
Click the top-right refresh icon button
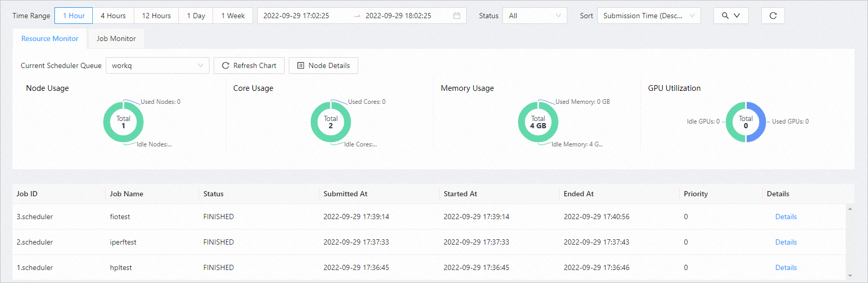coord(773,16)
